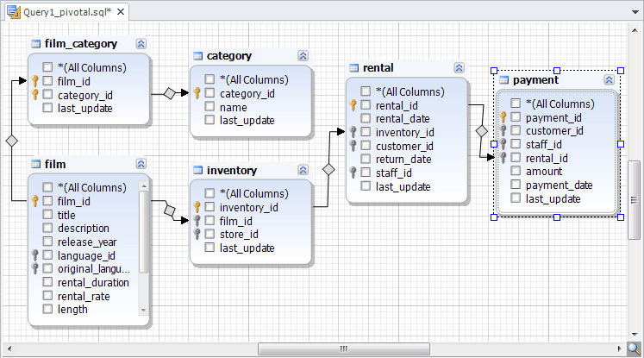The image size is (644, 358).
Task: Collapse the film_category table
Action: (141, 44)
